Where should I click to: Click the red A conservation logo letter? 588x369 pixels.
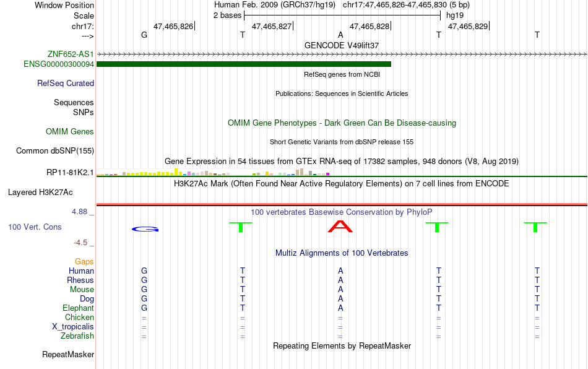click(x=340, y=227)
